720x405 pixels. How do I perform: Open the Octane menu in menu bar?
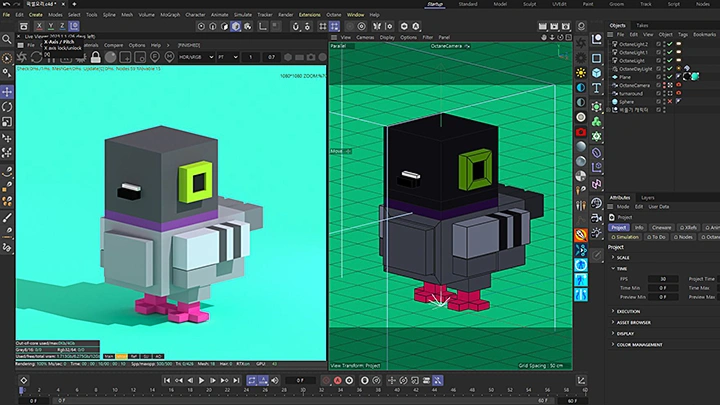point(333,15)
